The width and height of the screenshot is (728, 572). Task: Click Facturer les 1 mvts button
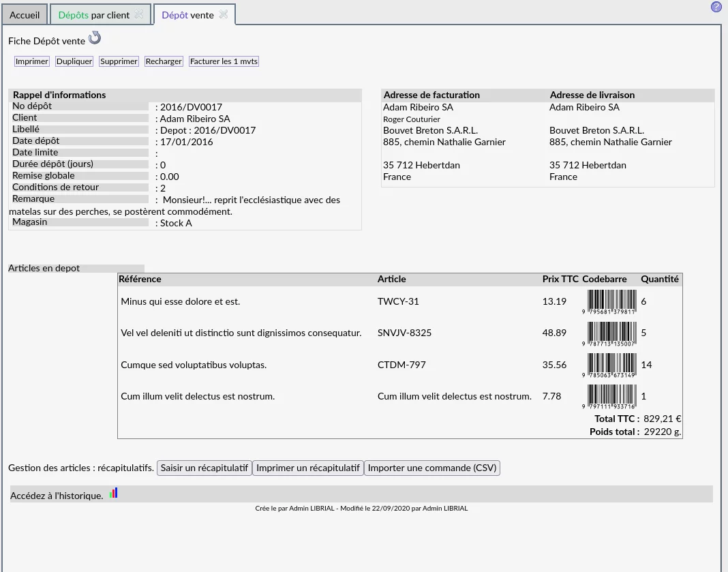pos(224,61)
